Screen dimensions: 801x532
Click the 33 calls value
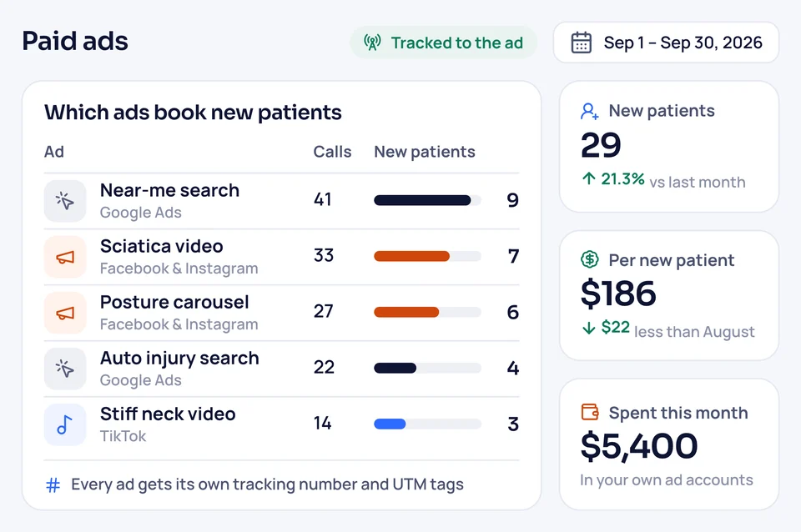324,255
